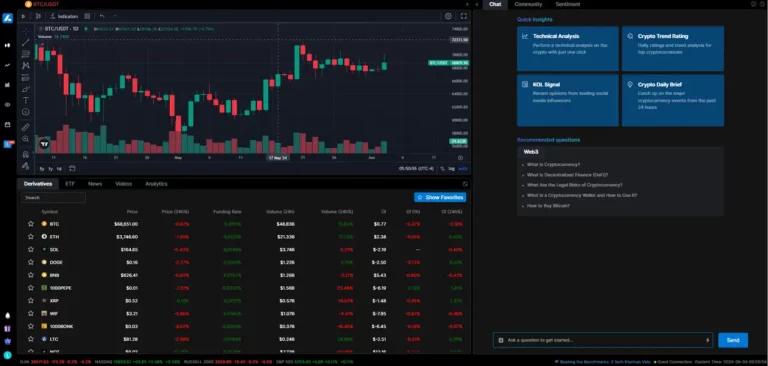Open the go to date calendar
The width and height of the screenshot is (768, 366).
[x=72, y=169]
